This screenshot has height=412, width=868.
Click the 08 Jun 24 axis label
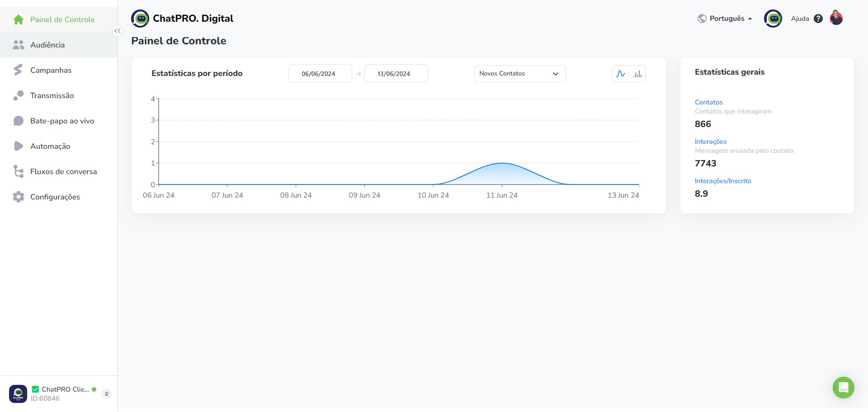296,195
